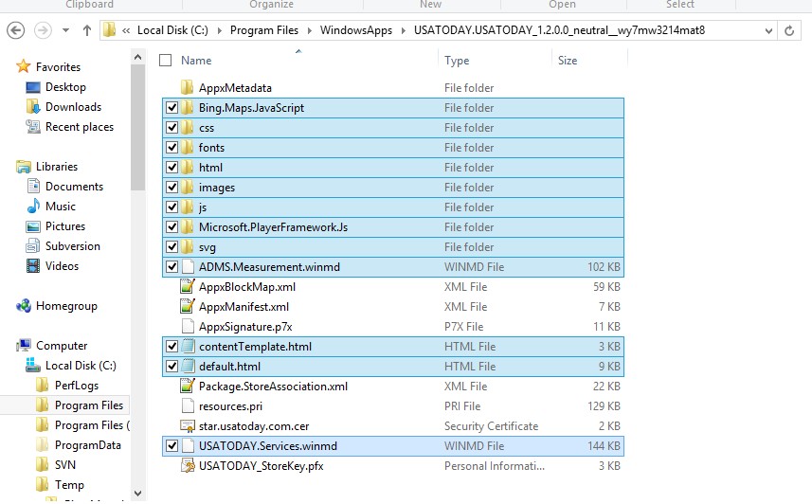The height and width of the screenshot is (504, 812).
Task: Select Computer in the navigation pane
Action: (x=62, y=346)
